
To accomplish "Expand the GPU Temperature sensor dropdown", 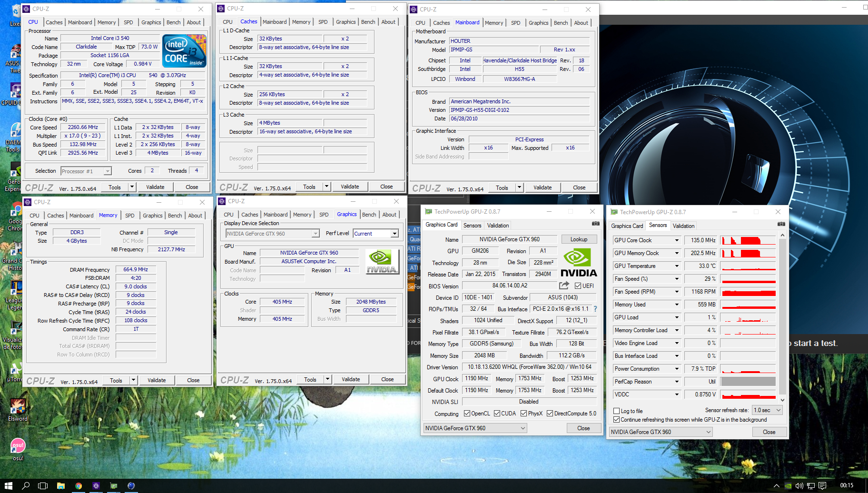I will click(677, 266).
